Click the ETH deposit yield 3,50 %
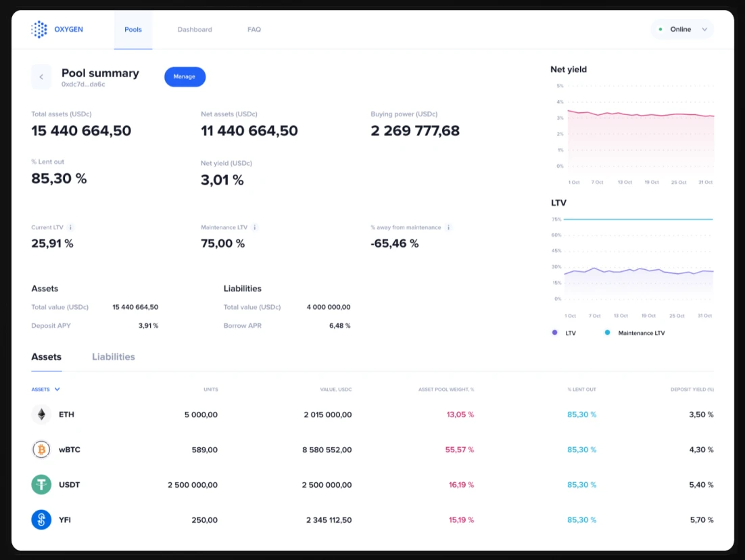This screenshot has height=560, width=745. click(701, 415)
